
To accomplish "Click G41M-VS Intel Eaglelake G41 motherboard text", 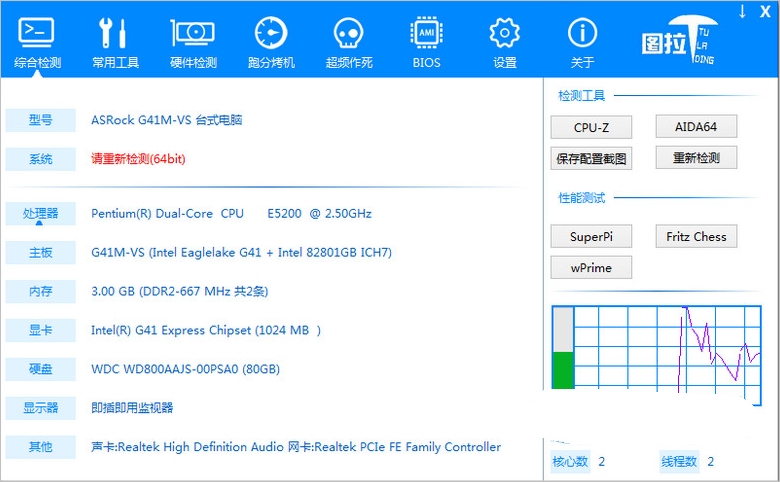I will (241, 252).
